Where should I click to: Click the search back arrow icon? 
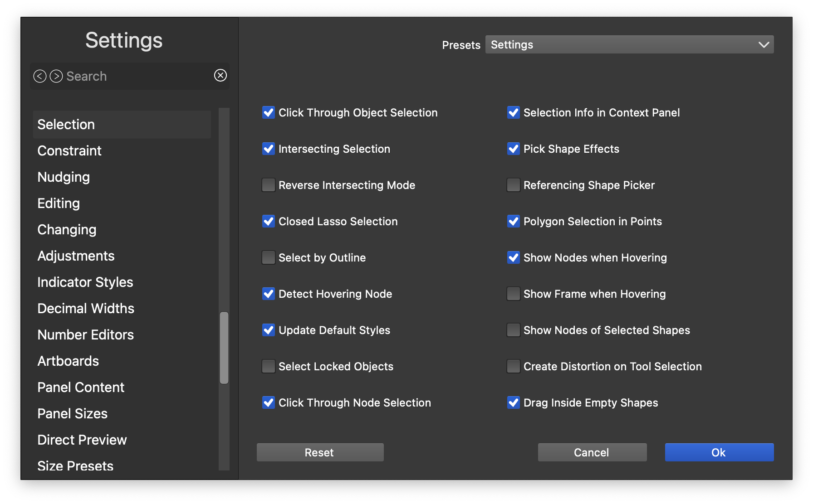point(40,76)
